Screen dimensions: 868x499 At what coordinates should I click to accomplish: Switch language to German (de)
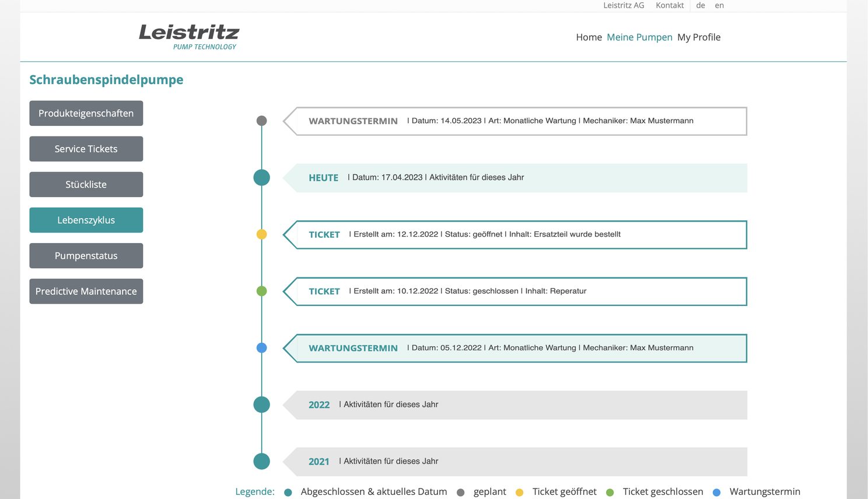pos(701,5)
